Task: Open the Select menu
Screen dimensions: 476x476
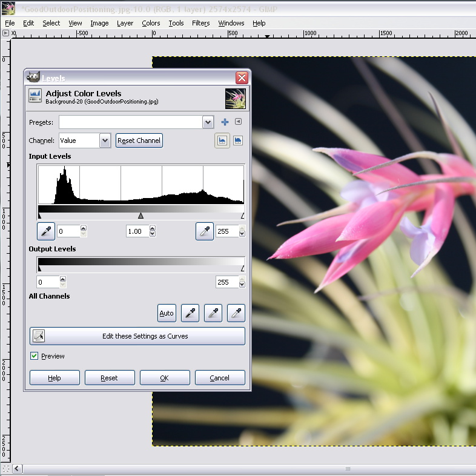Action: click(x=51, y=23)
